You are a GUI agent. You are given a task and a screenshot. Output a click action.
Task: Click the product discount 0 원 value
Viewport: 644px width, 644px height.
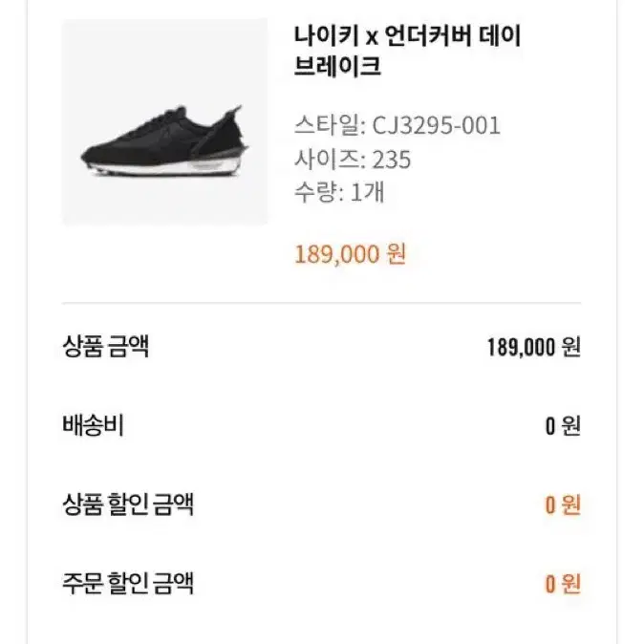tap(563, 504)
